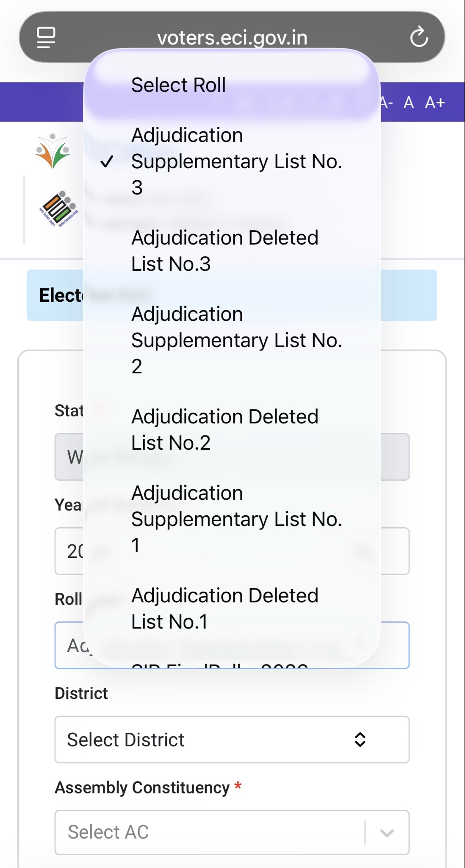This screenshot has height=868, width=465.
Task: Tap the reload page icon
Action: (419, 37)
